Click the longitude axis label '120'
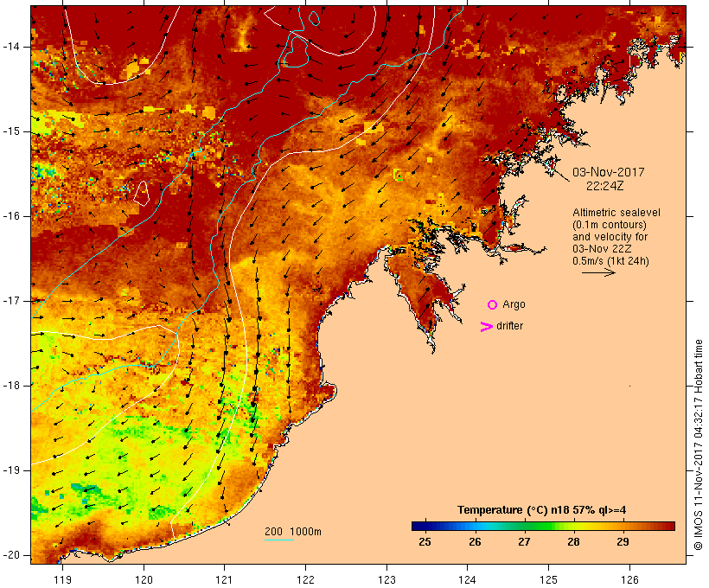709x588 pixels. 144,579
